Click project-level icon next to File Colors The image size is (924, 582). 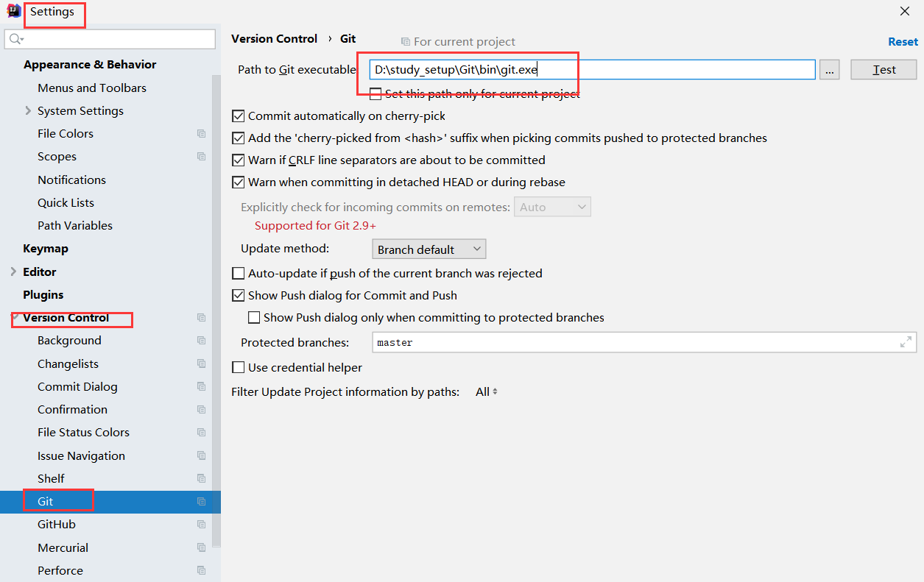click(x=201, y=134)
